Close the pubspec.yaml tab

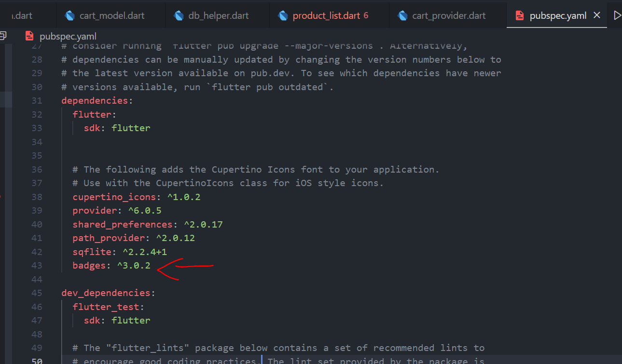tap(596, 15)
